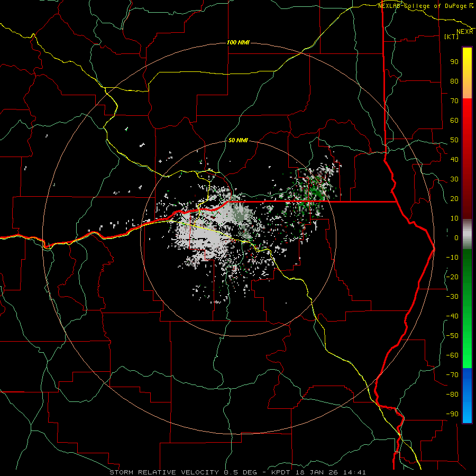Viewport: 476px width, 476px height.
Task: Click the positive "50" scale value
Action: 454,140
